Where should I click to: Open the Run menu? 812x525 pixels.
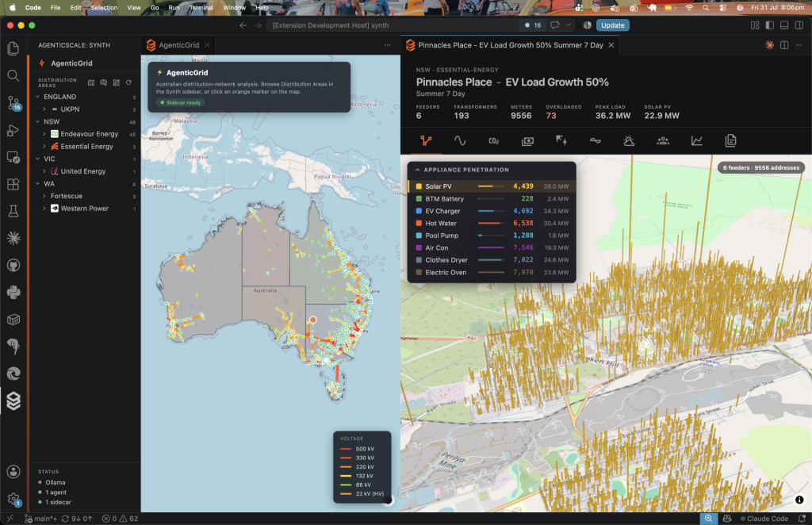point(174,8)
